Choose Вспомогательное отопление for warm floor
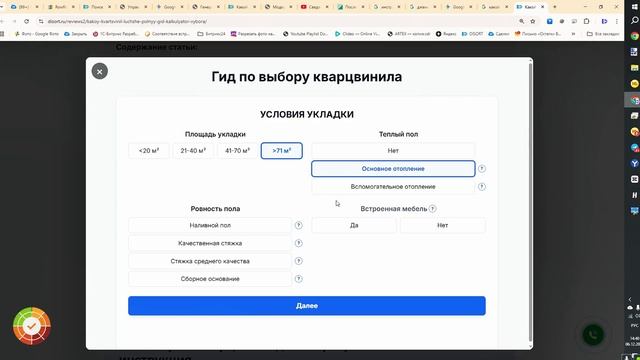 click(393, 187)
